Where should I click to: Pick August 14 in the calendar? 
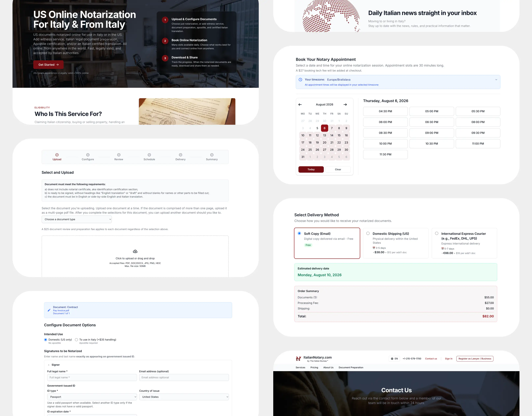(x=332, y=135)
